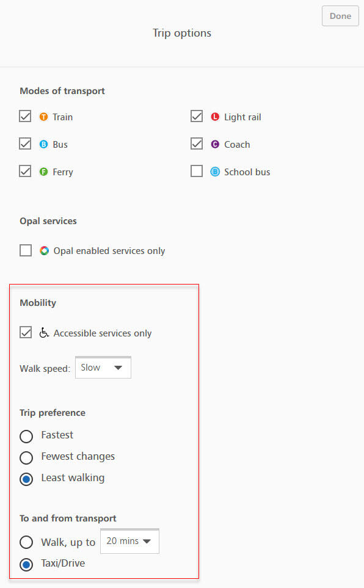364x588 pixels.
Task: Select the Fastest trip preference
Action: [x=26, y=436]
